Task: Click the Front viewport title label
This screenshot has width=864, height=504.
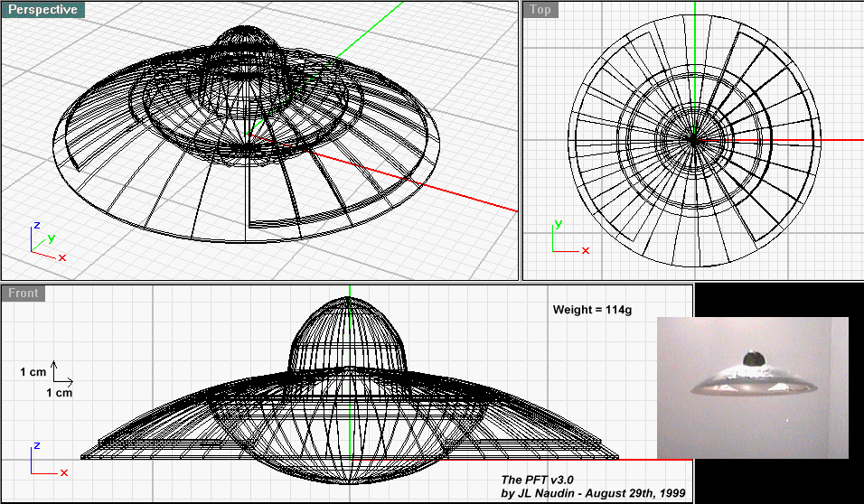Action: pos(23,293)
